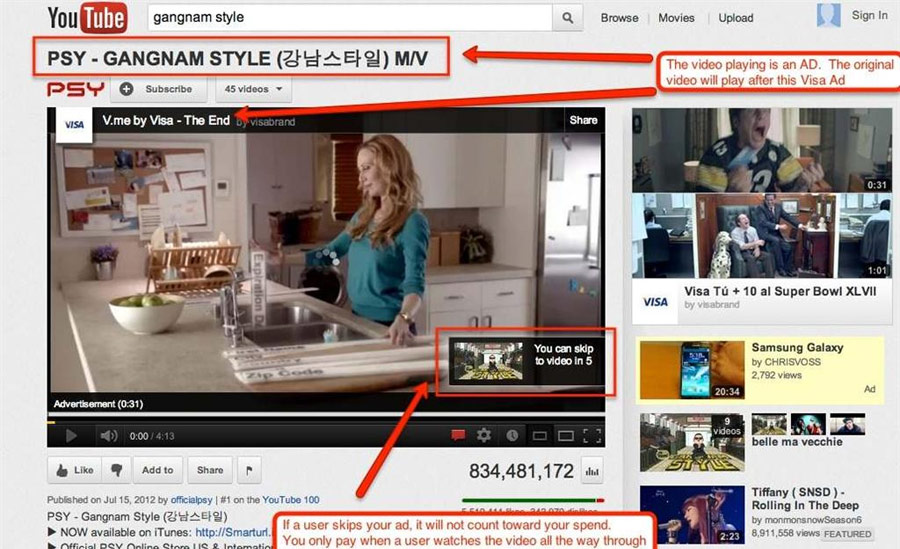Click the Sign In link
The image size is (900, 549).
click(x=870, y=16)
